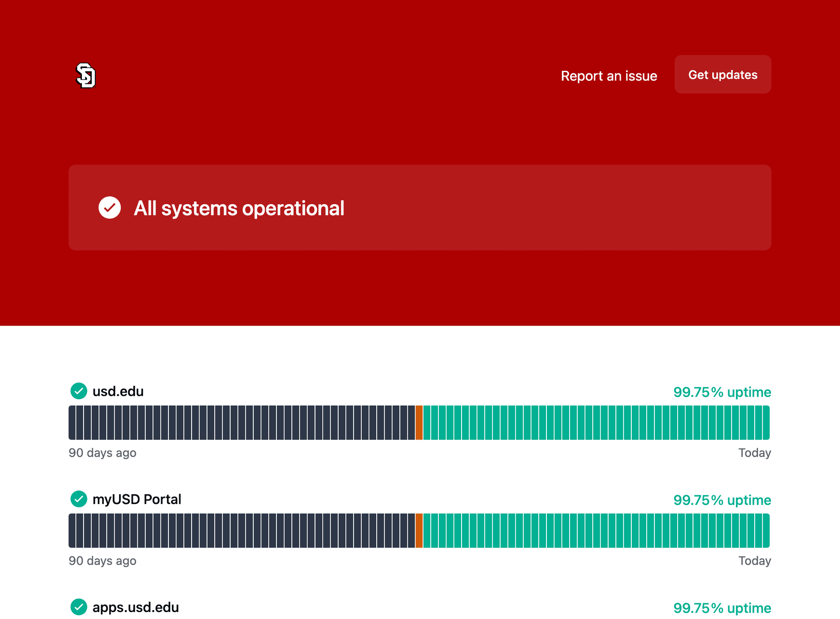Image resolution: width=840 pixels, height=619 pixels.
Task: Click the green check icon beside apps.usd.edu
Action: 79,607
